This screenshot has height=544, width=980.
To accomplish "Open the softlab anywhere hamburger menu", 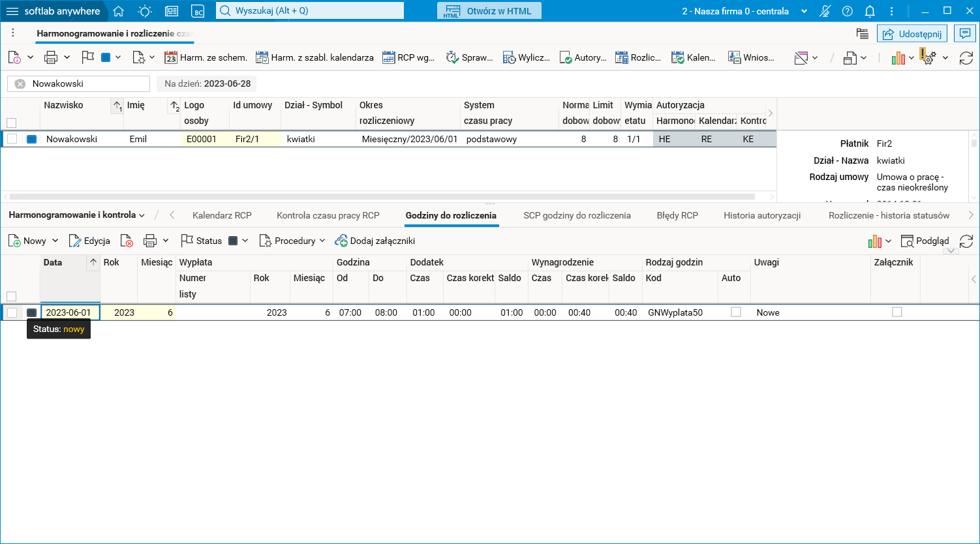I will (x=12, y=11).
